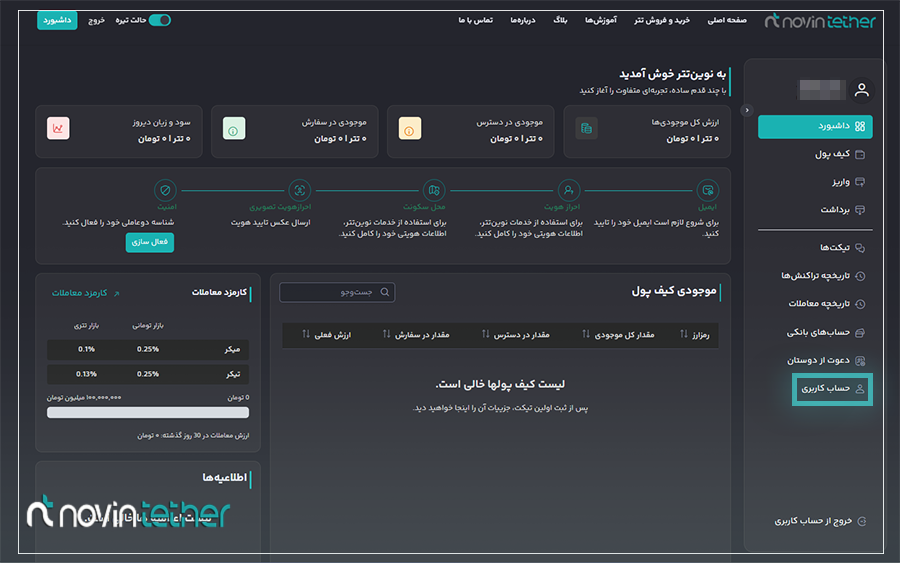The width and height of the screenshot is (900, 563).
Task: Click the withdraw icon beside برداشت
Action: point(860,209)
